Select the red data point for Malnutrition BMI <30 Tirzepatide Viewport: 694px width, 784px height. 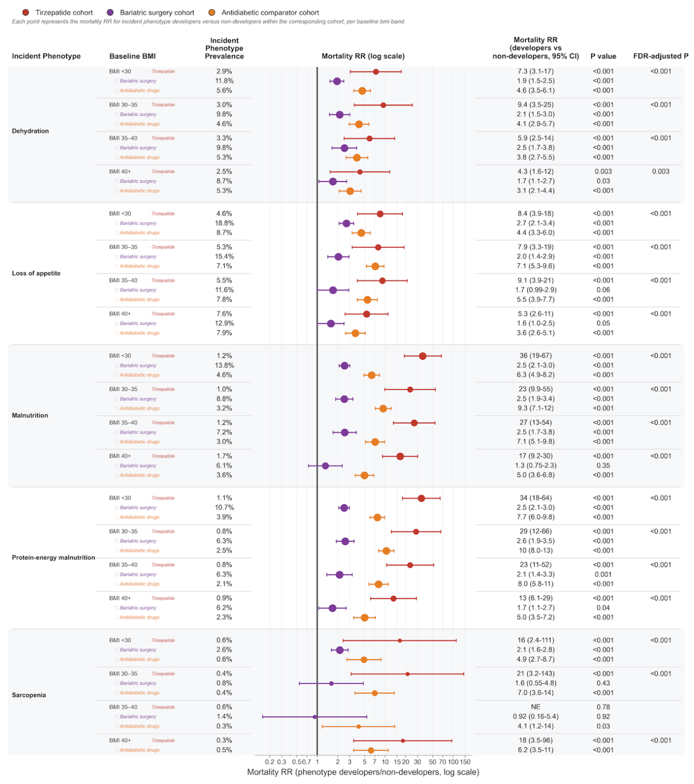[422, 356]
